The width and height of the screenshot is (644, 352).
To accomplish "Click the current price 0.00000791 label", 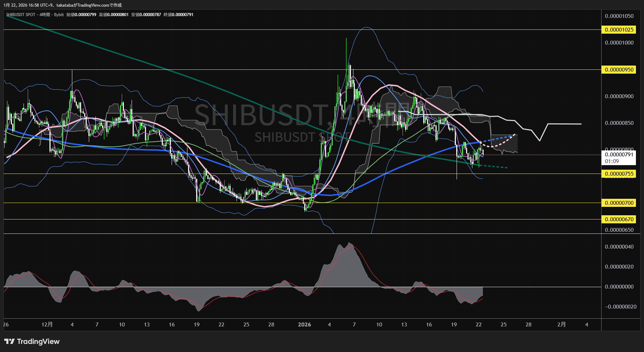I will pyautogui.click(x=619, y=155).
